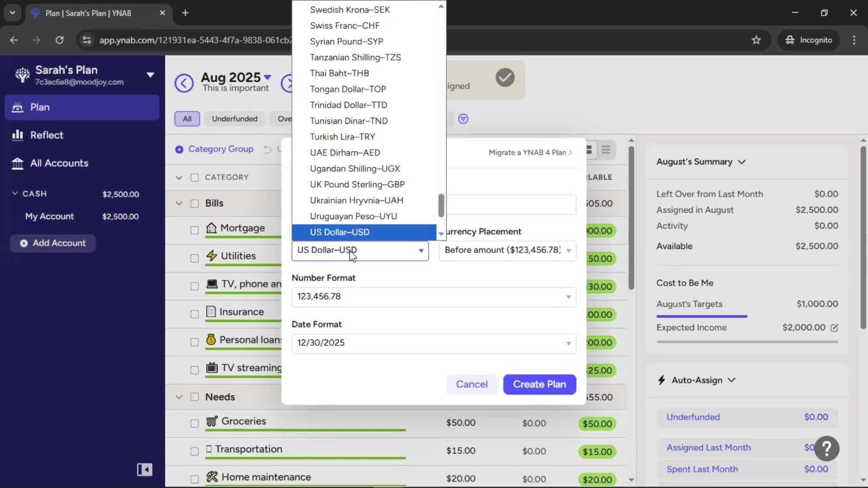Click the Groceries cart icon
Screen dimensions: 868x488
pyautogui.click(x=212, y=421)
